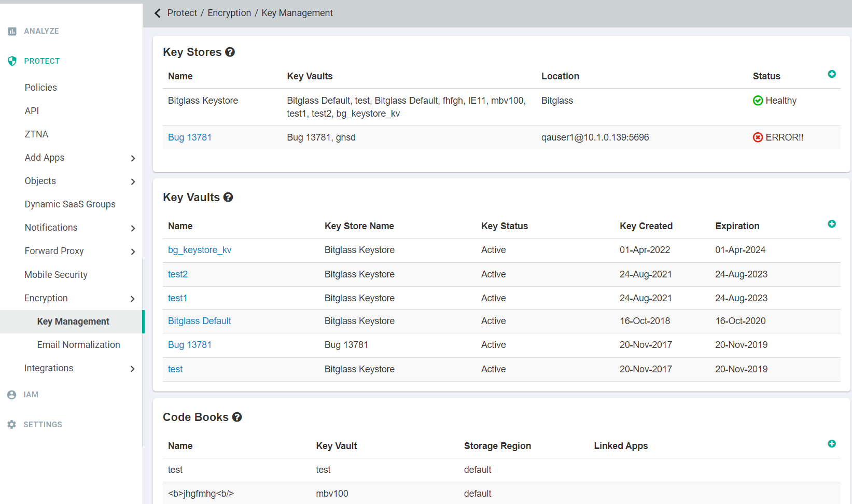
Task: Click the Analyze chart icon
Action: click(x=12, y=31)
